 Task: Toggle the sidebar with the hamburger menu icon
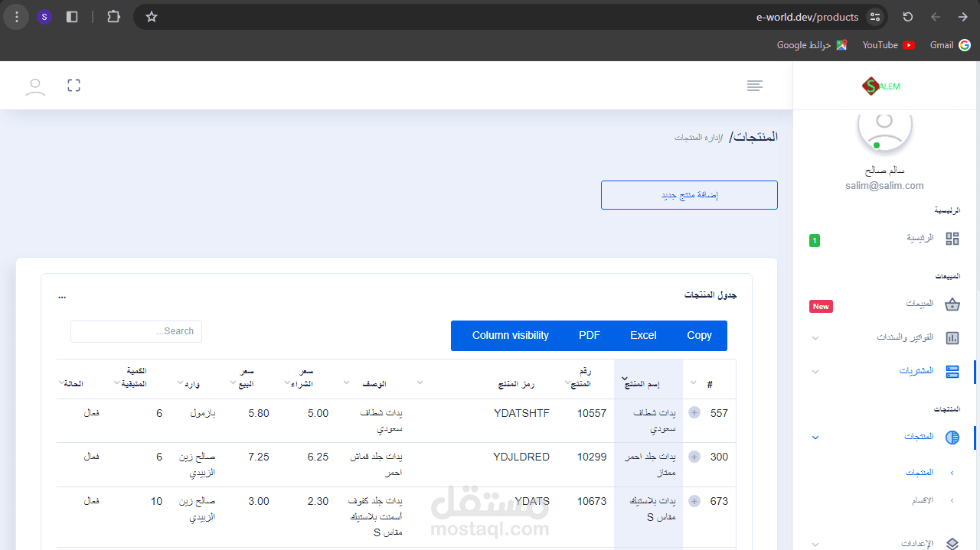[755, 86]
